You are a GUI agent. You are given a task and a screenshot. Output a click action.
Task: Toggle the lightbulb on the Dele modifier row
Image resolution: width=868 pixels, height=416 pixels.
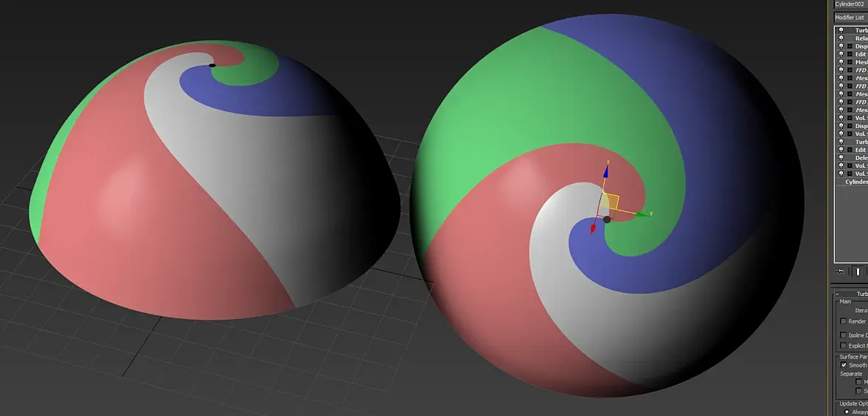pyautogui.click(x=841, y=158)
